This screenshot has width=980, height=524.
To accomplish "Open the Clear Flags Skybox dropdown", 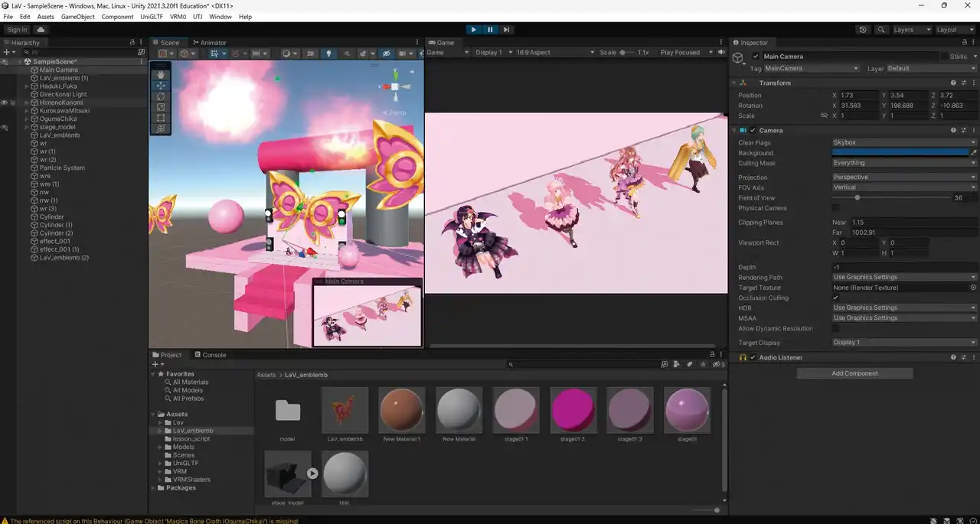I will pos(903,143).
